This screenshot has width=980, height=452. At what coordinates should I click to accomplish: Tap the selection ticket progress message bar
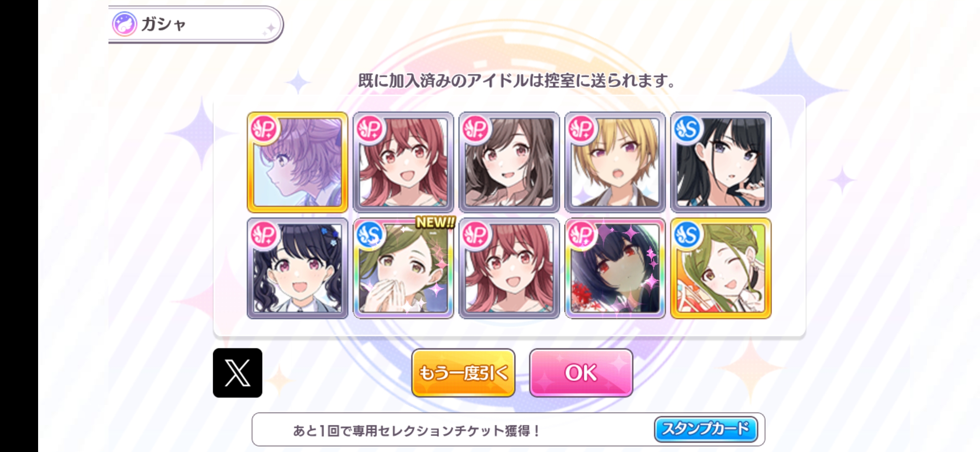(508, 429)
